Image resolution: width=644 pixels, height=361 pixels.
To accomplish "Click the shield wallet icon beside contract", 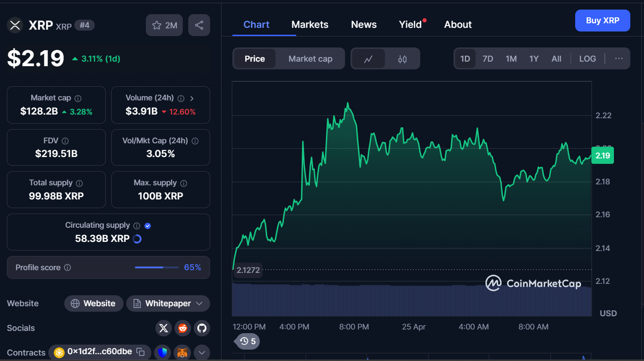I will [163, 352].
